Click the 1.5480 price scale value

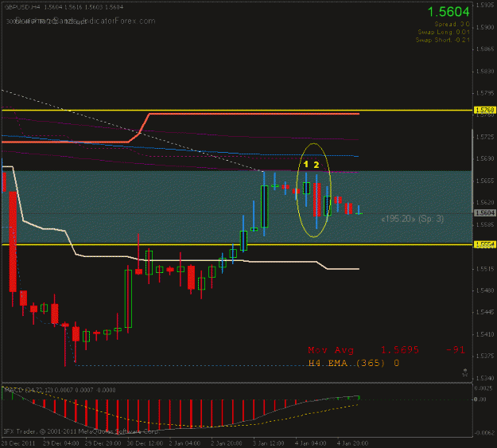coord(485,290)
